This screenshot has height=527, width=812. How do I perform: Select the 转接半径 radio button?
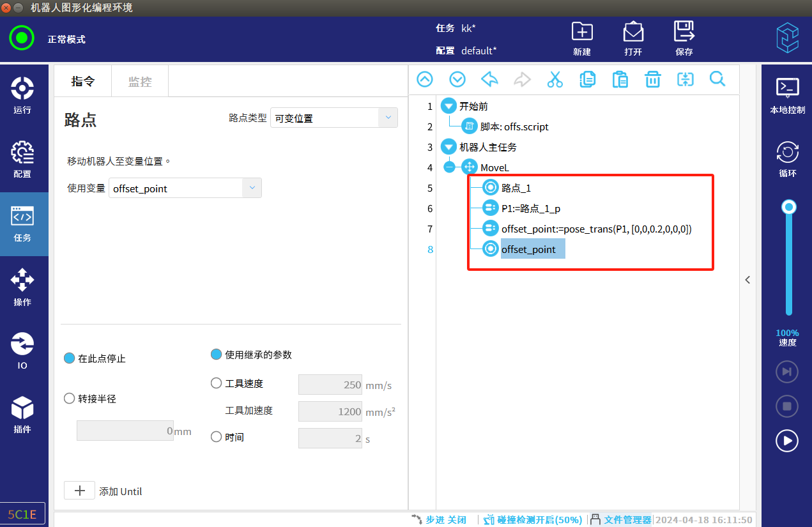(x=70, y=399)
